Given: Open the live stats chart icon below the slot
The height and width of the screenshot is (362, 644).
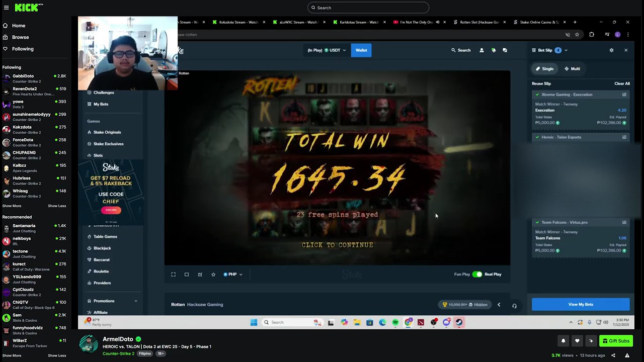Looking at the screenshot, I should coord(200,275).
